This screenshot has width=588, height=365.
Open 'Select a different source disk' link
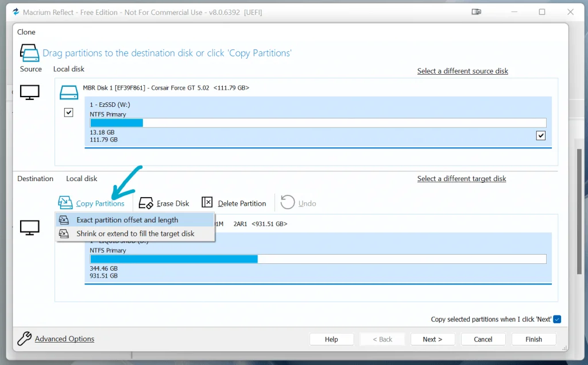(463, 71)
